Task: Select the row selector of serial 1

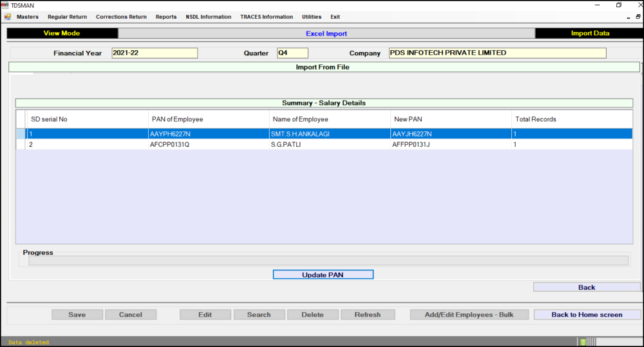Action: (21, 134)
